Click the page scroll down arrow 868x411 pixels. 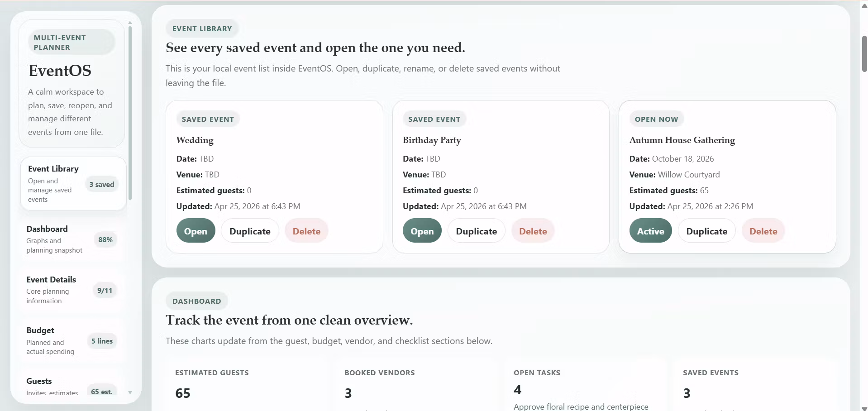[864, 408]
